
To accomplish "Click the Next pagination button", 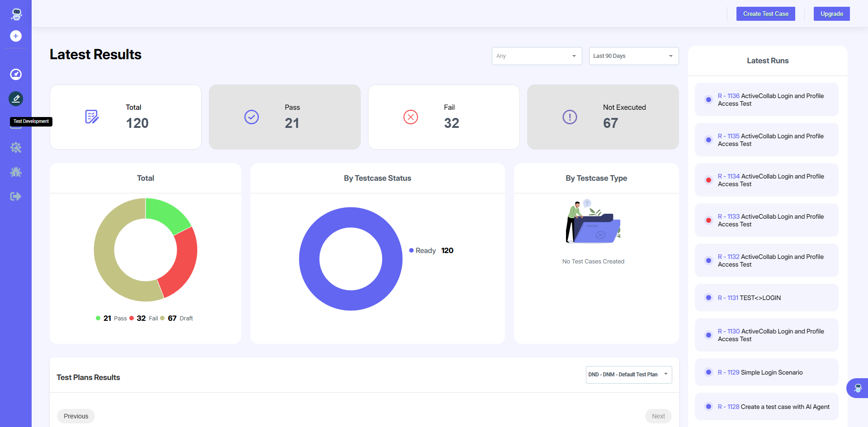I will pyautogui.click(x=658, y=416).
